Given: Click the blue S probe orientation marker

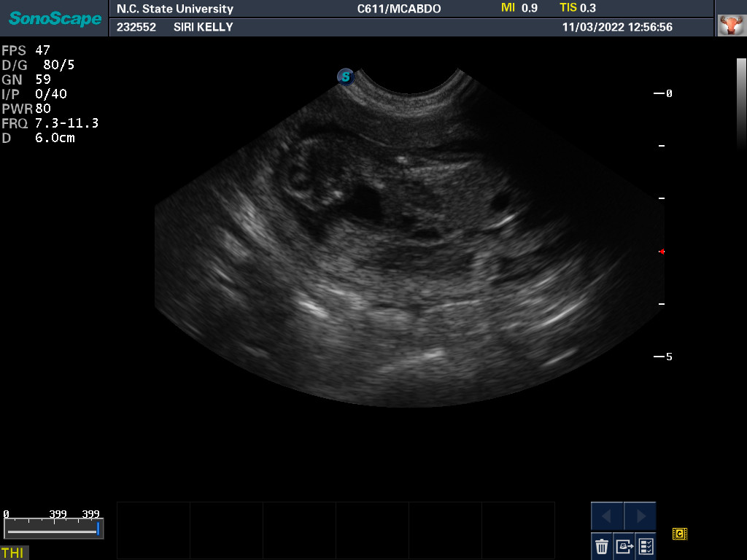Looking at the screenshot, I should tap(346, 77).
